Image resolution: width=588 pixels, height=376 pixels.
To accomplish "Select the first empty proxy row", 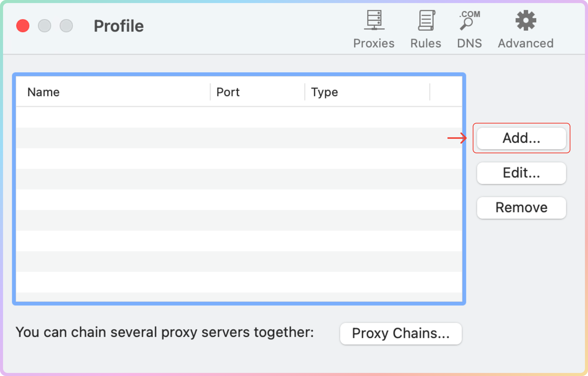I will click(239, 117).
